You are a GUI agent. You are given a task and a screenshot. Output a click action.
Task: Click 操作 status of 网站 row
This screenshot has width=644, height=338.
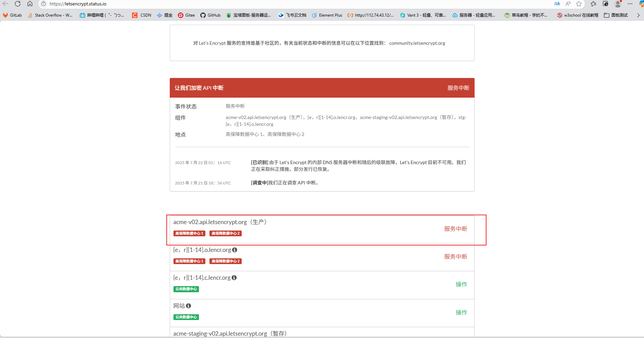(461, 313)
